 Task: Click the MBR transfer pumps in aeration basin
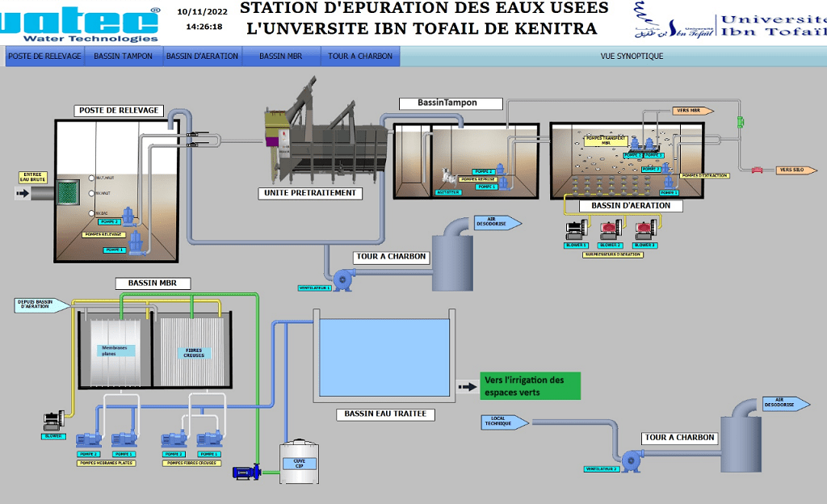pyautogui.click(x=642, y=144)
